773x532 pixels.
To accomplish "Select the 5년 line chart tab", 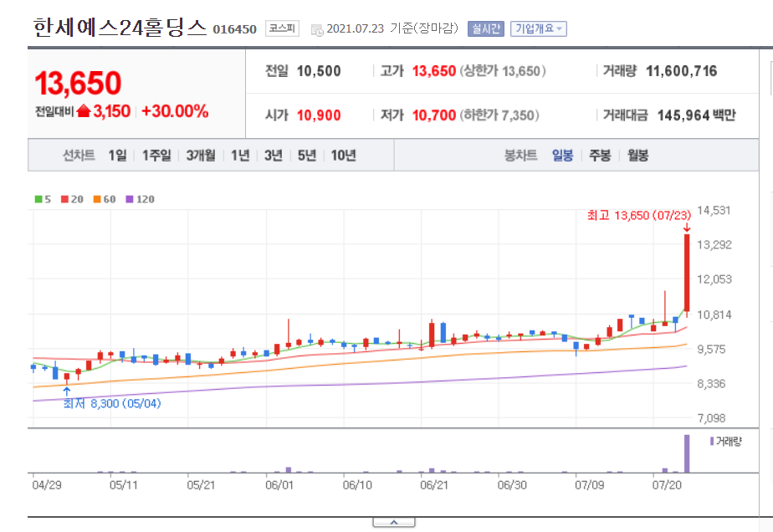I will (x=307, y=156).
